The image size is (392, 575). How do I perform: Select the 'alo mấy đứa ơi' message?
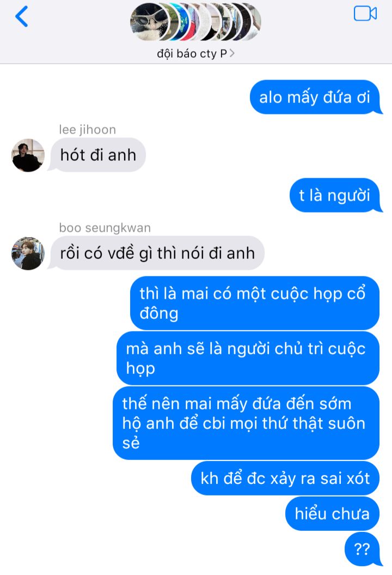coord(315,97)
